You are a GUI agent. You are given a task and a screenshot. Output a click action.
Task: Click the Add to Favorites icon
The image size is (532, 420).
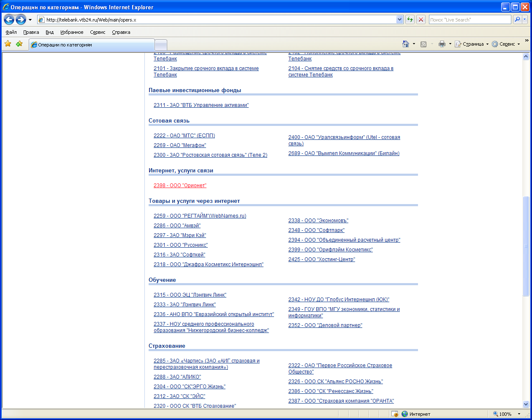click(19, 44)
